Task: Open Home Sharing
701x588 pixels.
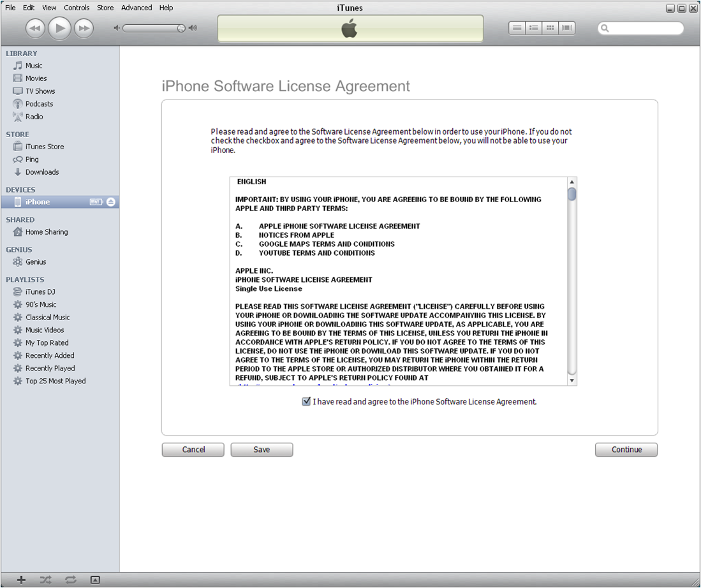Action: (60, 232)
